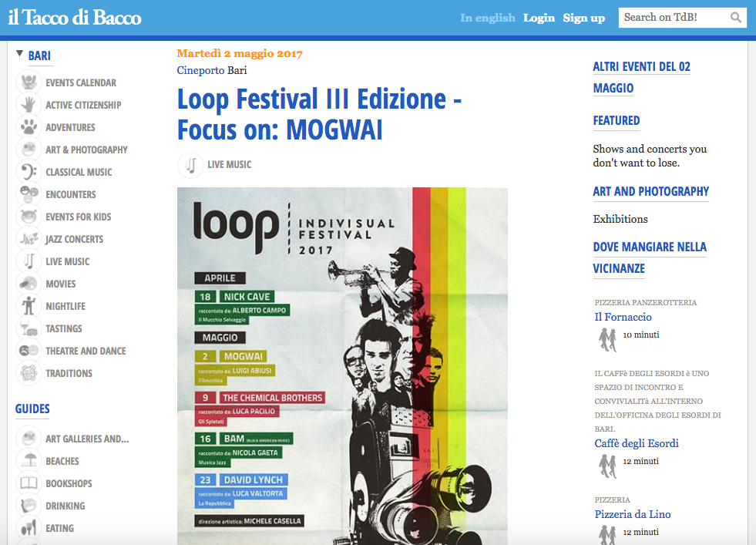Click the walking icon beside Il Fornaccio's 10 minuti
The image size is (756, 545).
[x=607, y=339]
